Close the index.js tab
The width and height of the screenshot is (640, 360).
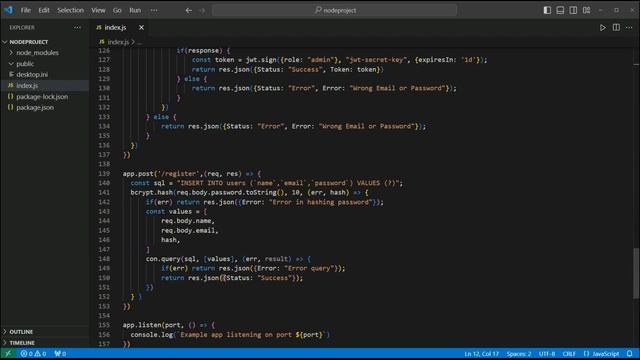point(141,27)
